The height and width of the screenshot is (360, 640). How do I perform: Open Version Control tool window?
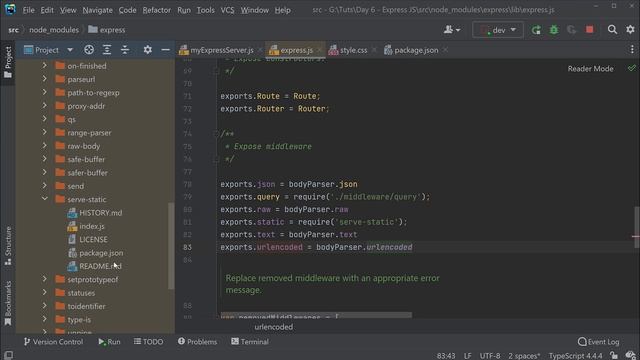(53, 342)
